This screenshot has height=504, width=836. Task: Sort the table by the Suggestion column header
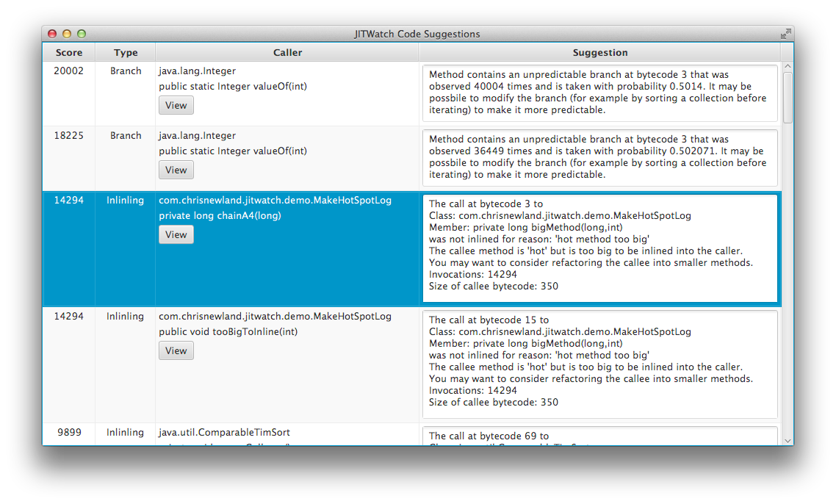[x=600, y=51]
